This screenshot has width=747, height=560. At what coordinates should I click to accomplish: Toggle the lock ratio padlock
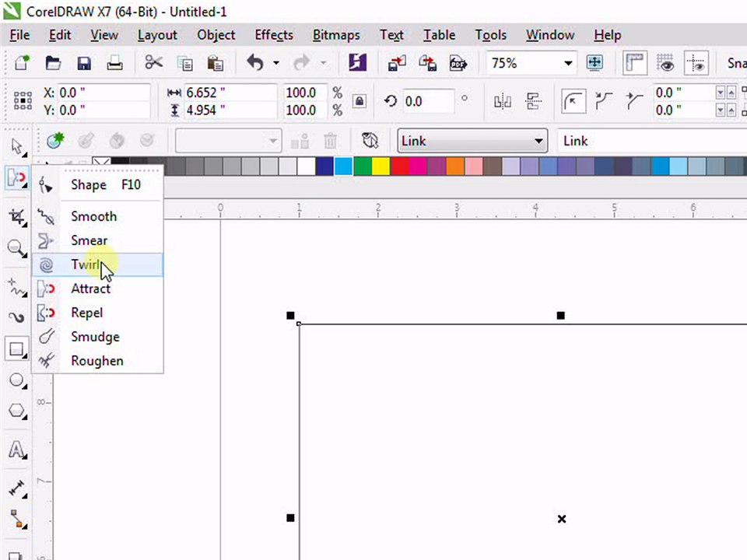[x=359, y=101]
